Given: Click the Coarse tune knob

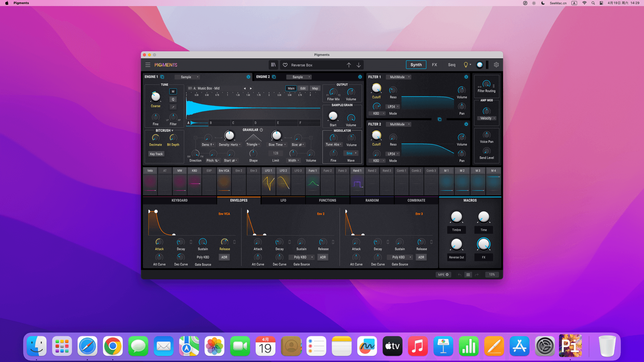Looking at the screenshot, I should pos(156,97).
